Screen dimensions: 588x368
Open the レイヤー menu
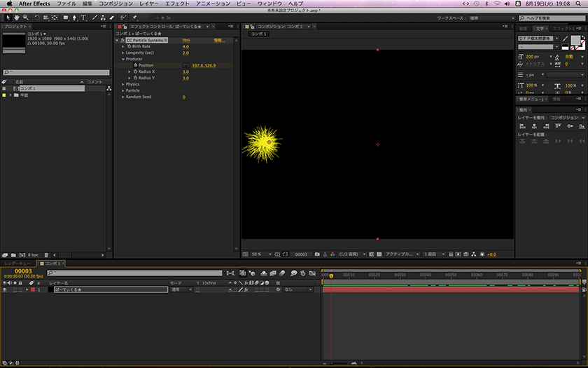point(149,4)
